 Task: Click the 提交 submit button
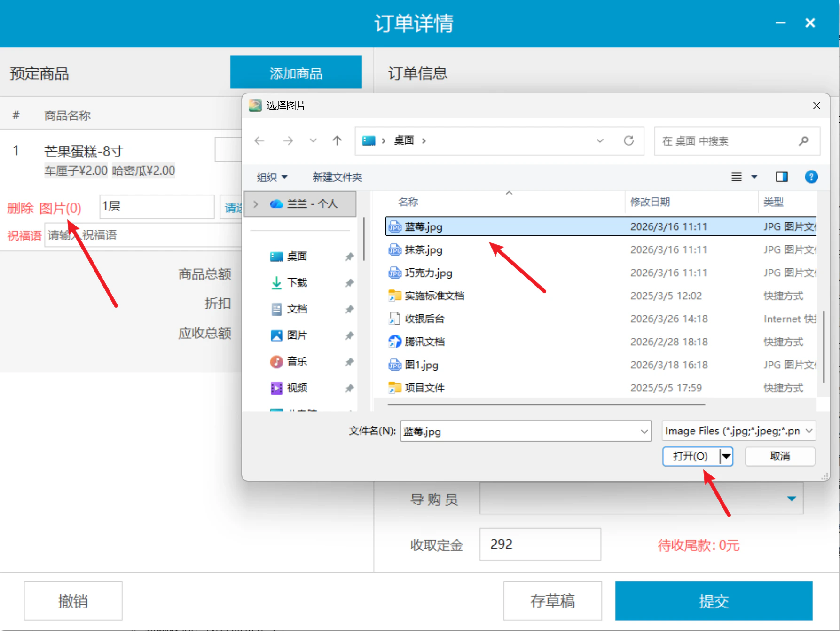tap(714, 601)
